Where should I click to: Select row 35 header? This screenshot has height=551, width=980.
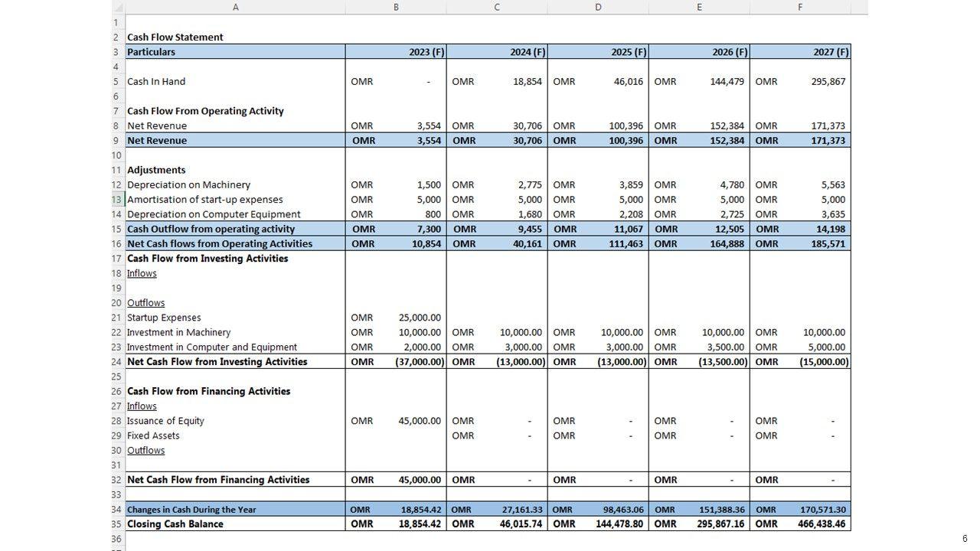point(117,524)
